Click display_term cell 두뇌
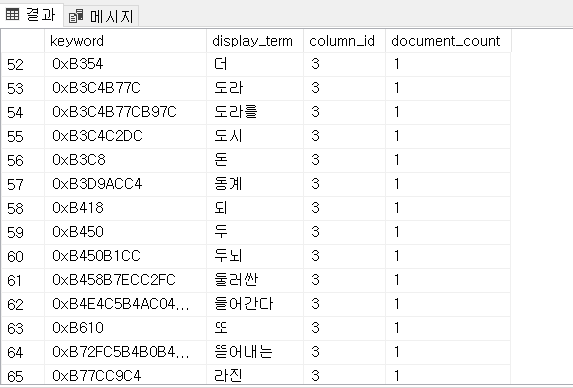 click(255, 256)
